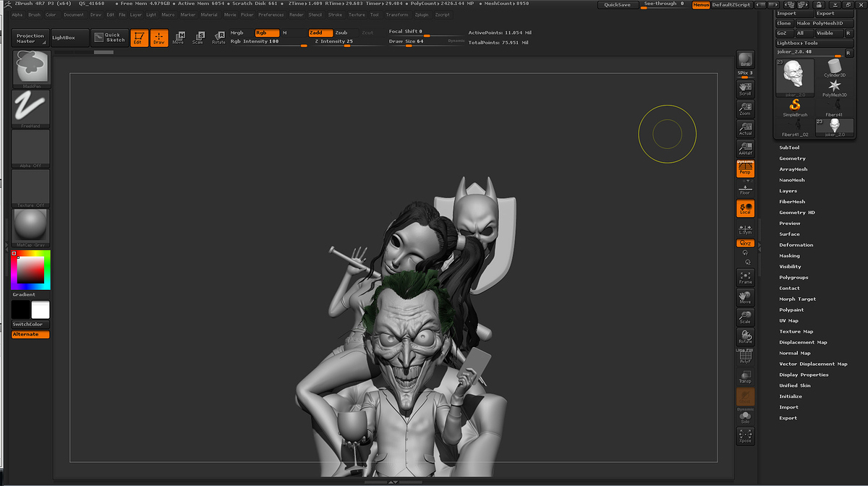The height and width of the screenshot is (486, 868).
Task: Click the Xpose icon
Action: pyautogui.click(x=745, y=435)
